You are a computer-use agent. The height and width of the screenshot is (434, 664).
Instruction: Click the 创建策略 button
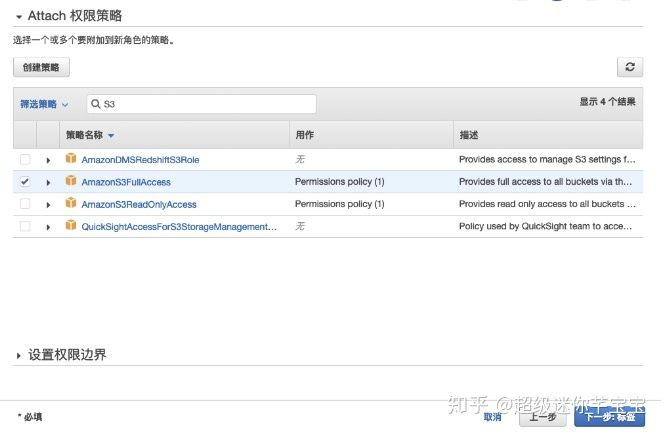41,67
